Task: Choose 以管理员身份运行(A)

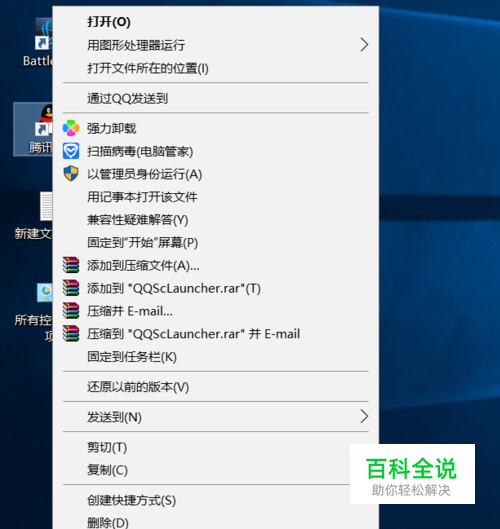Action: [x=216, y=174]
